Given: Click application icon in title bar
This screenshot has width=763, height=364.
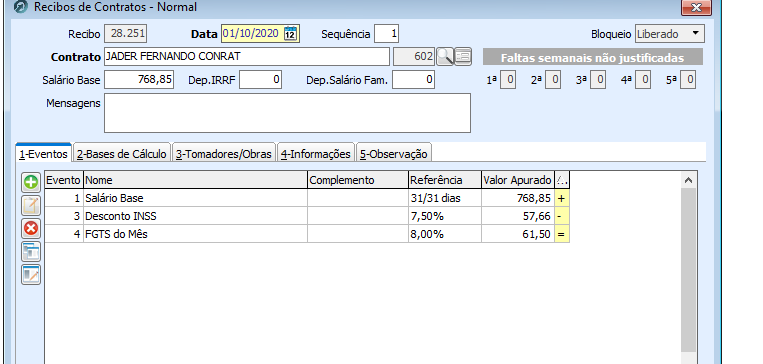Looking at the screenshot, I should 21,7.
